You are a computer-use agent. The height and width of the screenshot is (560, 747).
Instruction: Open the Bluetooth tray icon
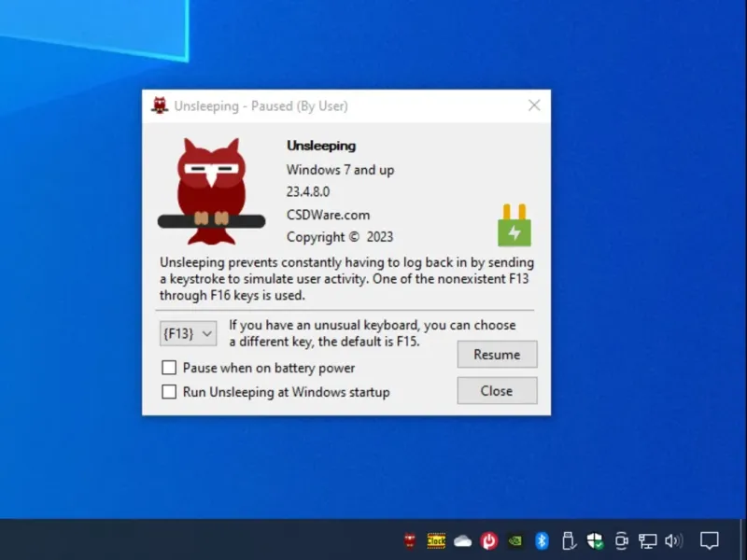pyautogui.click(x=542, y=540)
